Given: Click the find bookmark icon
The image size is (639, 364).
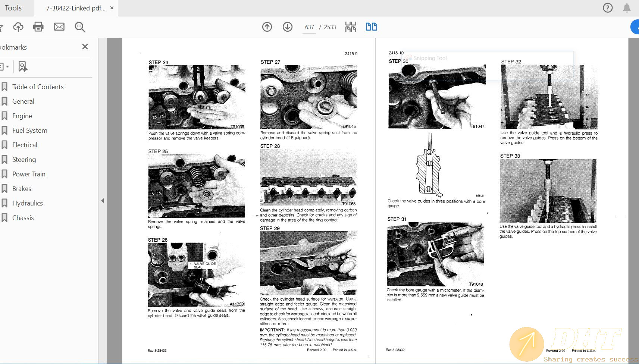Looking at the screenshot, I should 23,67.
